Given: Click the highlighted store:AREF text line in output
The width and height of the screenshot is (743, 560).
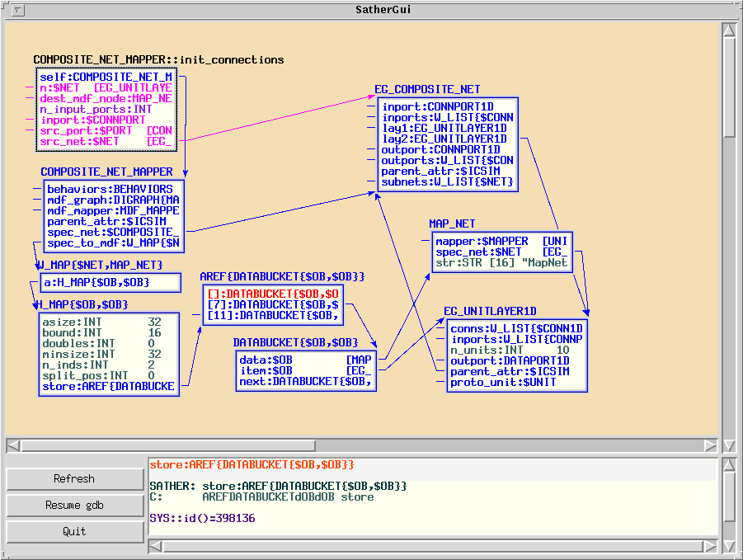Looking at the screenshot, I should (252, 465).
